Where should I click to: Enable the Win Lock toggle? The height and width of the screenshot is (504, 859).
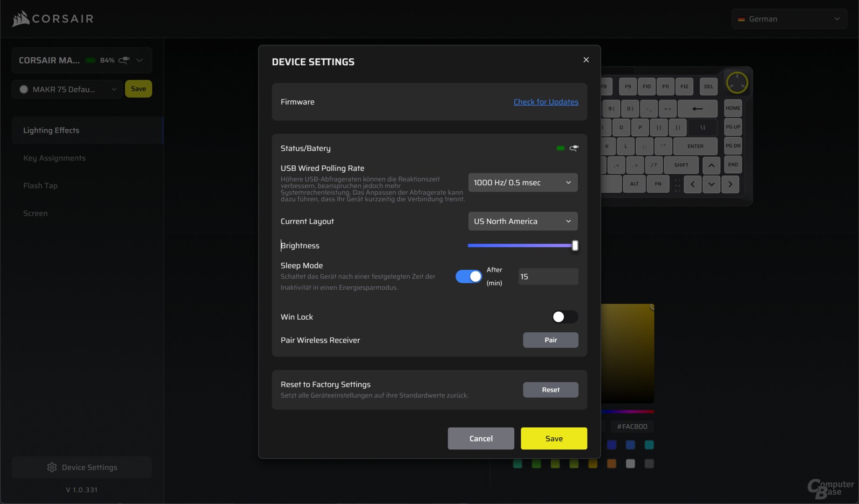565,317
